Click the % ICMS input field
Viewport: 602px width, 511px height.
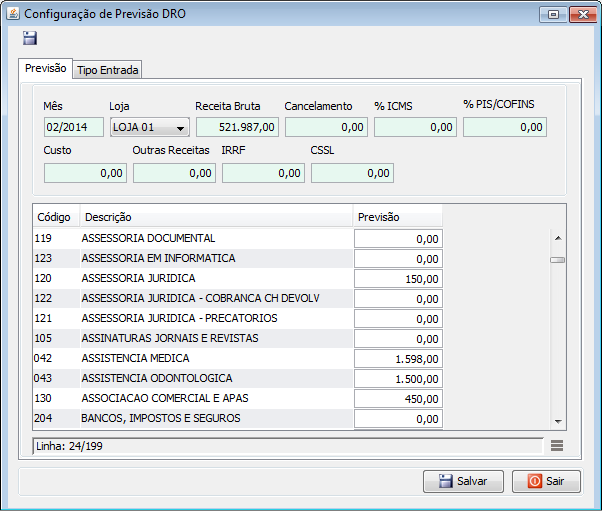click(415, 127)
